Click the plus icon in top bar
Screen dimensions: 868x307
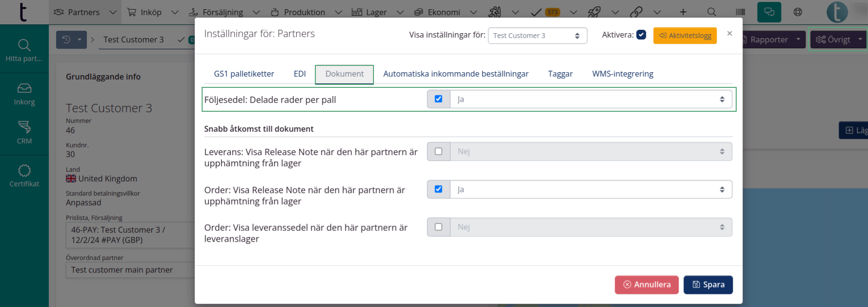point(683,12)
